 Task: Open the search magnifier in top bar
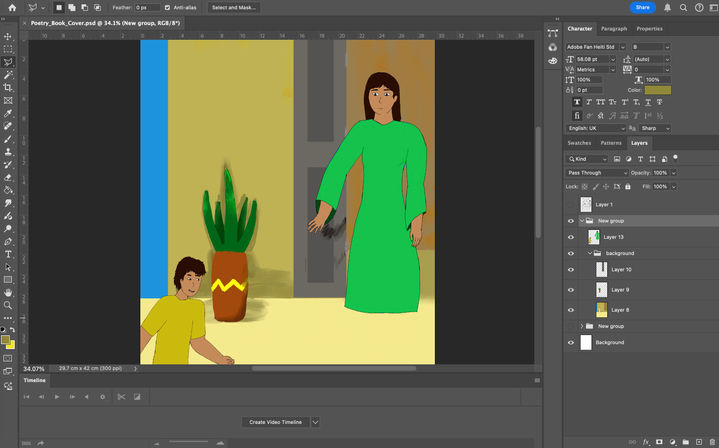pos(683,7)
